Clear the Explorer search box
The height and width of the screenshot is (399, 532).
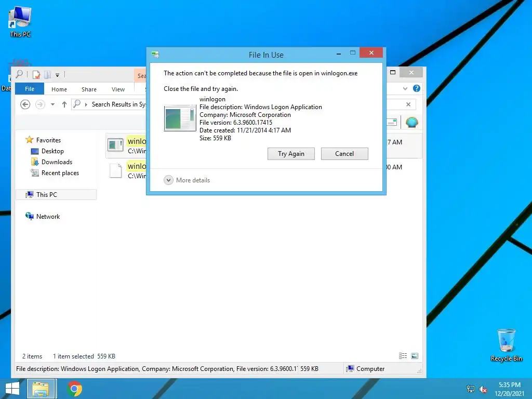tap(408, 104)
